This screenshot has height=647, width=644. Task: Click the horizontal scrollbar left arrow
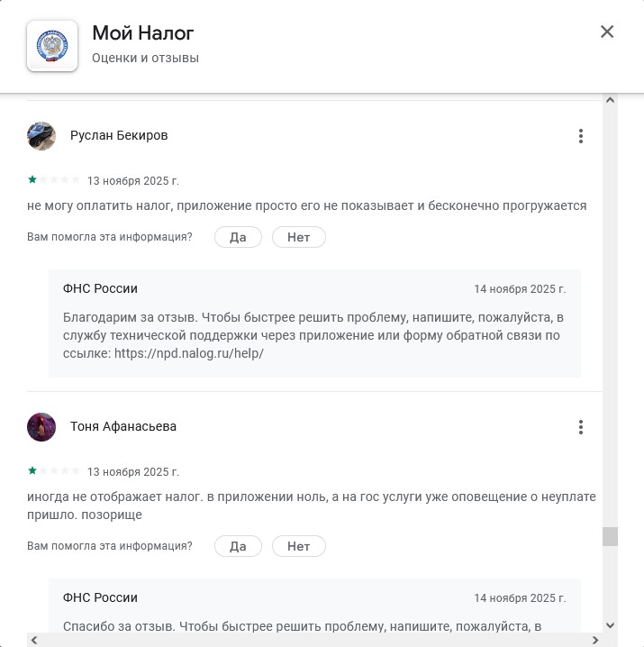click(34, 640)
